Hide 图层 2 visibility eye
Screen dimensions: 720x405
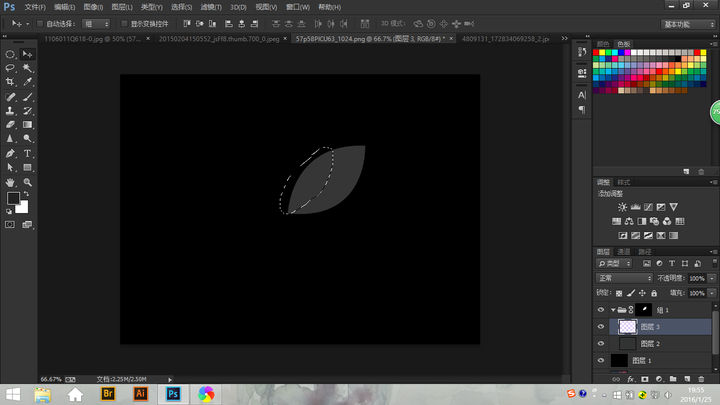click(601, 343)
